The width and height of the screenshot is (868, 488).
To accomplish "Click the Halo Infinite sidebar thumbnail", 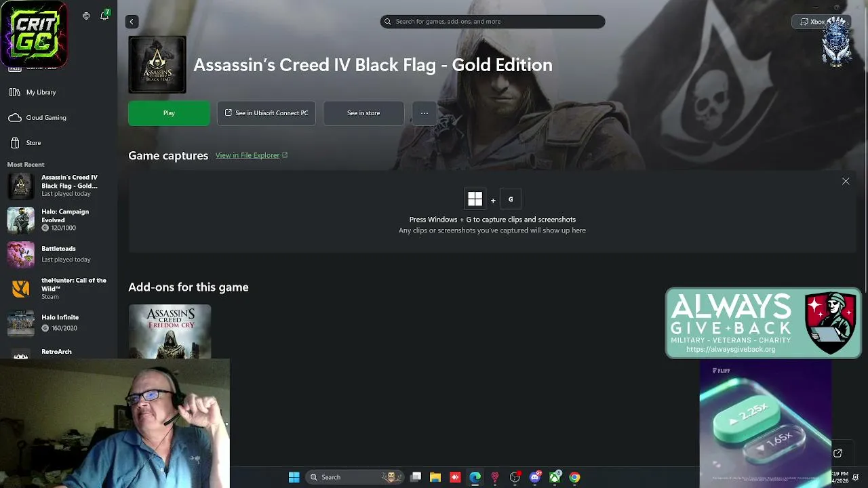I will [21, 323].
